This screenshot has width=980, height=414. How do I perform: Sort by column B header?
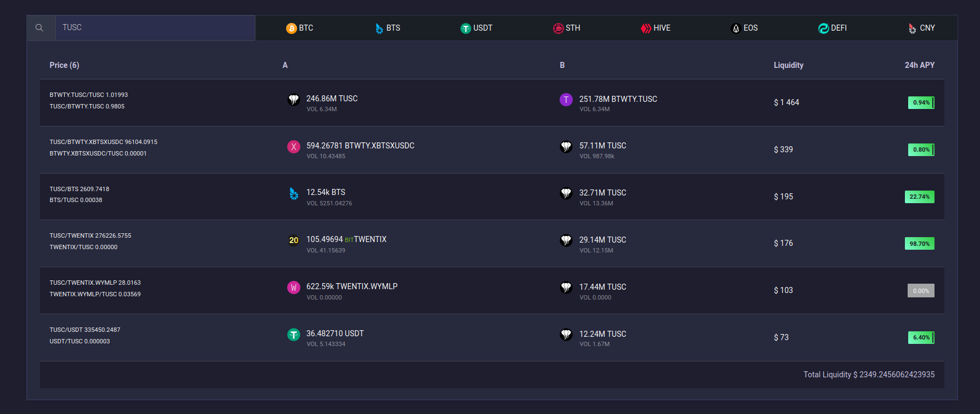(562, 65)
